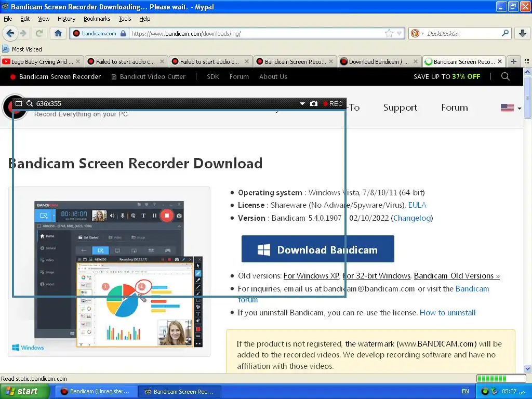
Task: Click the Bandicam product preview image
Action: 109,272
